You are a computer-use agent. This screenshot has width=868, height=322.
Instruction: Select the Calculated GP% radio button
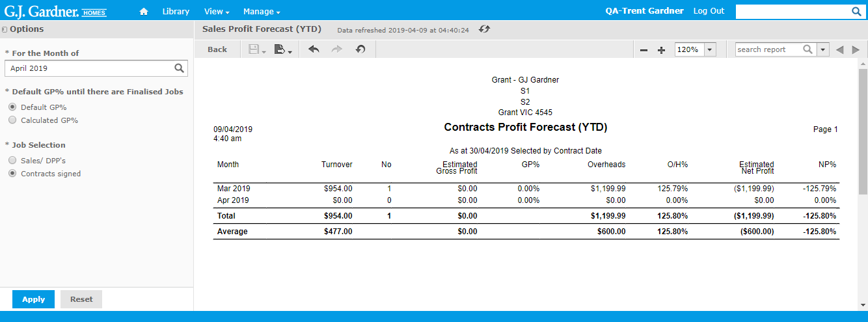[x=12, y=120]
